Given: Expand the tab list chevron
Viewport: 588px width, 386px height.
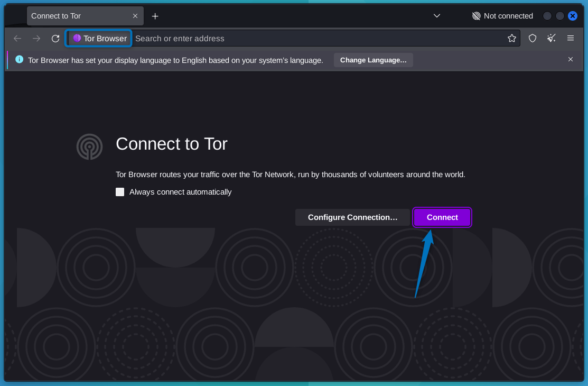Looking at the screenshot, I should (437, 16).
